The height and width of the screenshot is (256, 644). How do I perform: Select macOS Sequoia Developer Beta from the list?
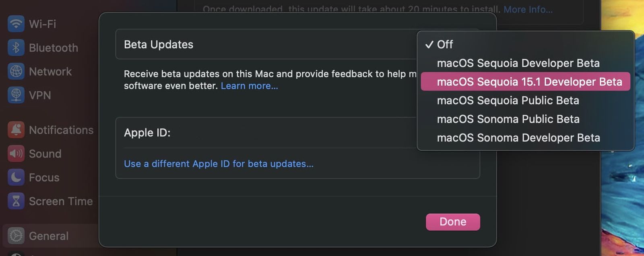(x=518, y=63)
